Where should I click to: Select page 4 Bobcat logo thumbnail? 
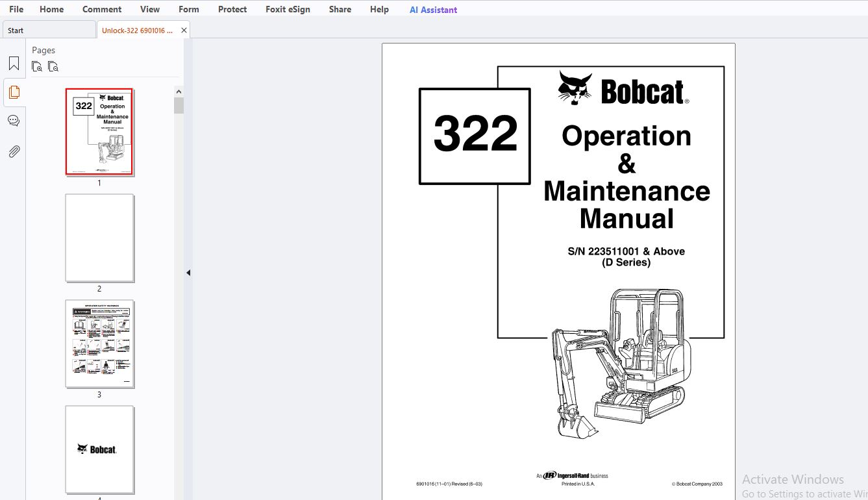coord(99,449)
